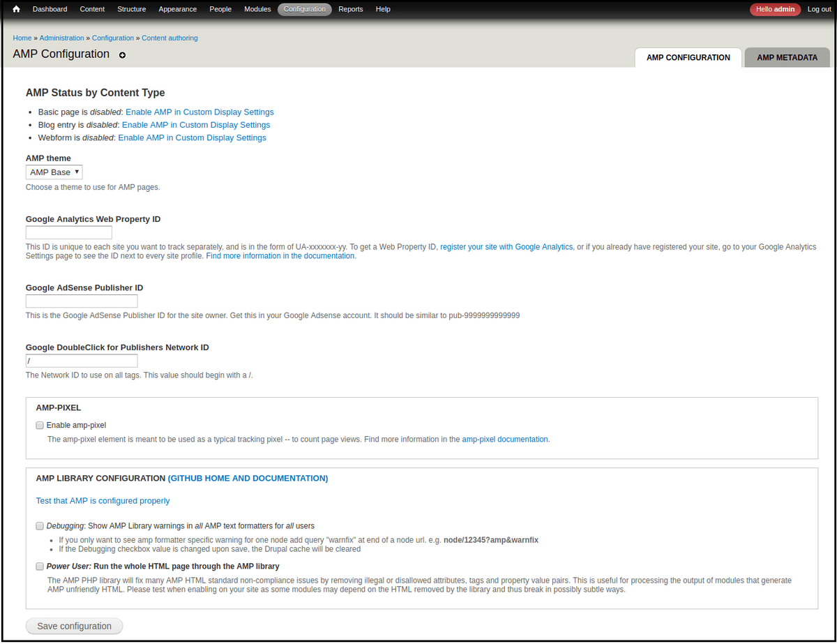The height and width of the screenshot is (644, 837).
Task: Open the Dashboard menu item
Action: [50, 9]
